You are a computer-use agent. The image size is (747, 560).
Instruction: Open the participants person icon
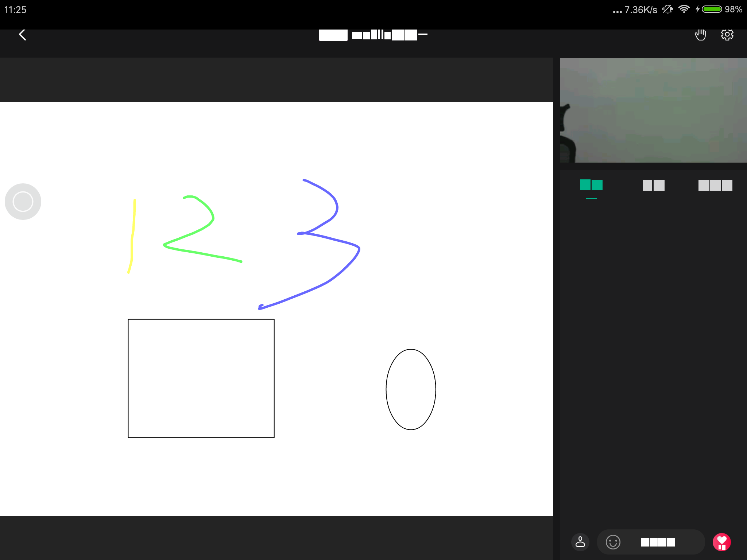580,542
